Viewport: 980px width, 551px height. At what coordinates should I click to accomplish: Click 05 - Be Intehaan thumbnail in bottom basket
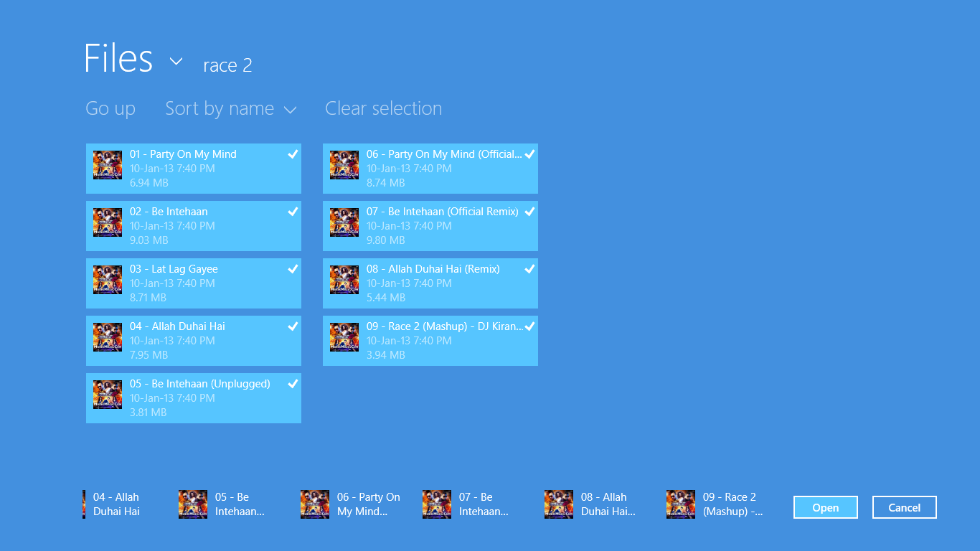point(193,504)
